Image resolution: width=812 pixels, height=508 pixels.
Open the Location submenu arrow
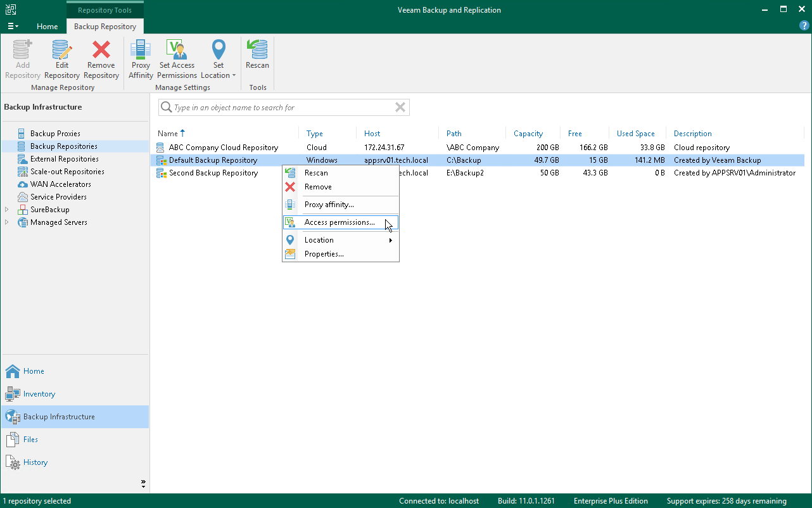[x=391, y=240]
